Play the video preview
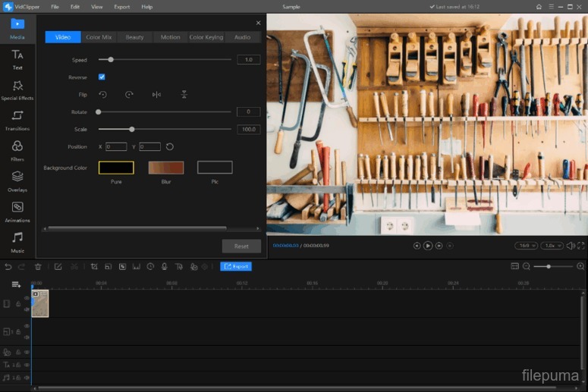The image size is (588, 392). [x=428, y=246]
